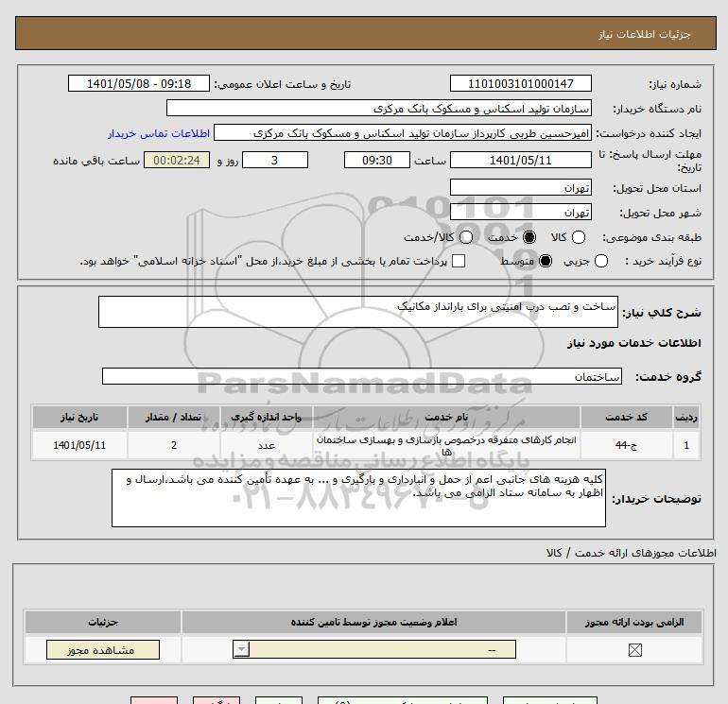This screenshot has height=704, width=728.
Task: Click the unit cell عدد
Action: coord(266,445)
